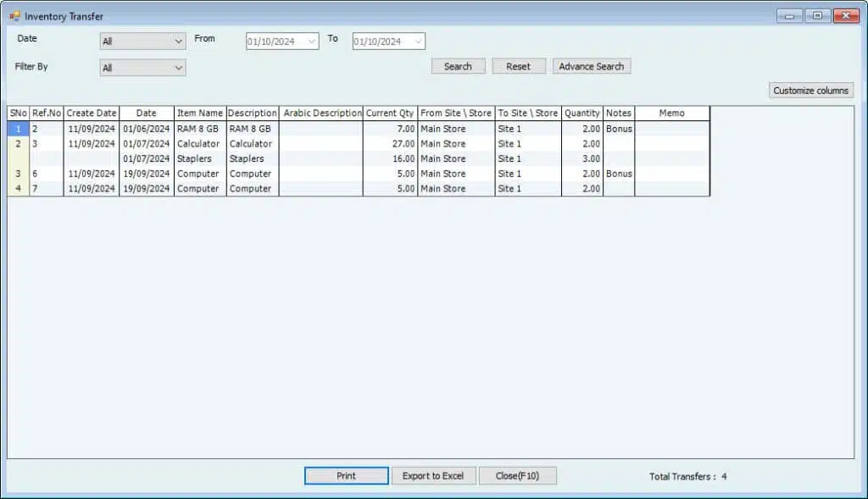Sort by the Ref.No column header

47,113
